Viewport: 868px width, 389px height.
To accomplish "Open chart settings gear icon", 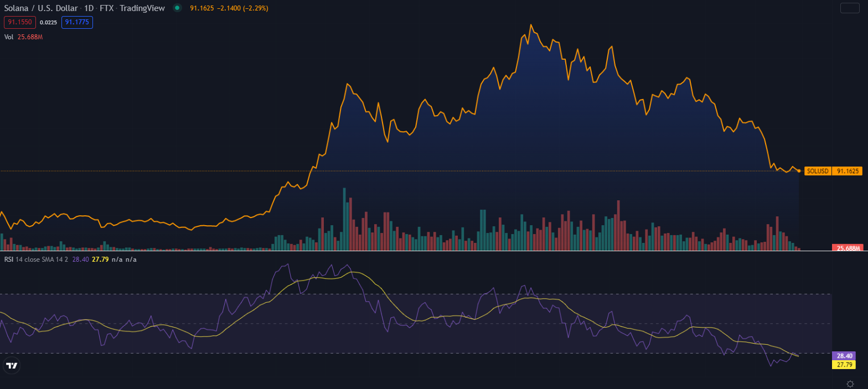I will pyautogui.click(x=850, y=383).
